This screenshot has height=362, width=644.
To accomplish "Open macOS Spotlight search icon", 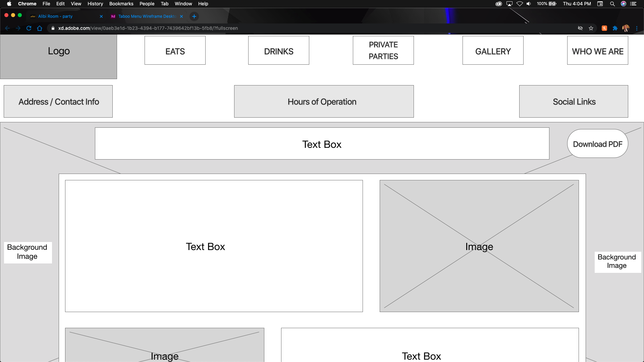I will pyautogui.click(x=612, y=4).
